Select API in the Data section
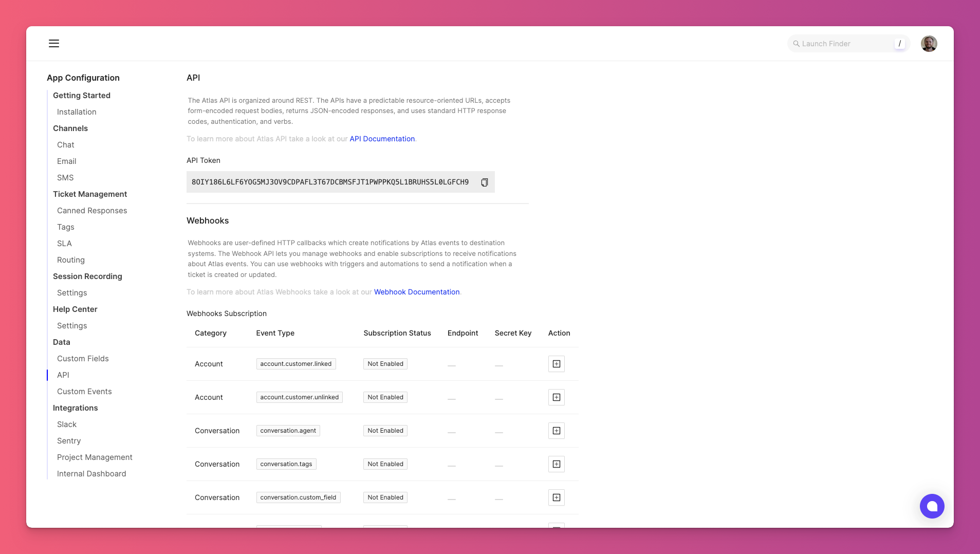This screenshot has width=980, height=554. point(63,375)
